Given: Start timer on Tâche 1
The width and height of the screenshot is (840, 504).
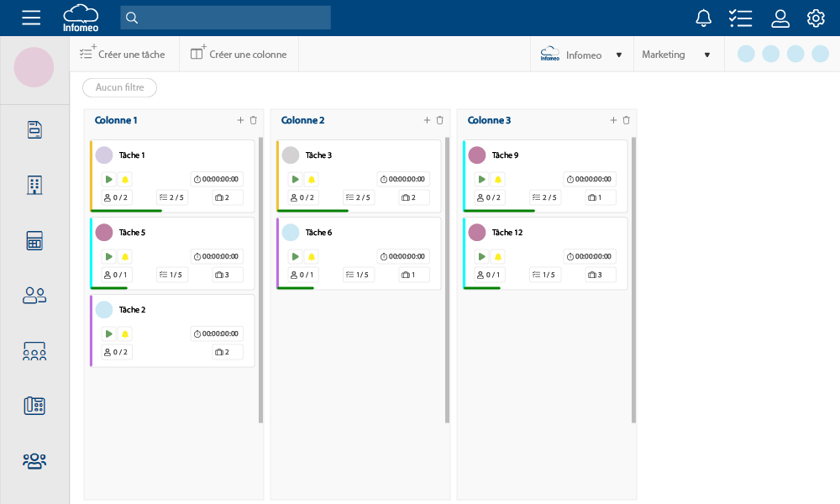Looking at the screenshot, I should pyautogui.click(x=108, y=179).
